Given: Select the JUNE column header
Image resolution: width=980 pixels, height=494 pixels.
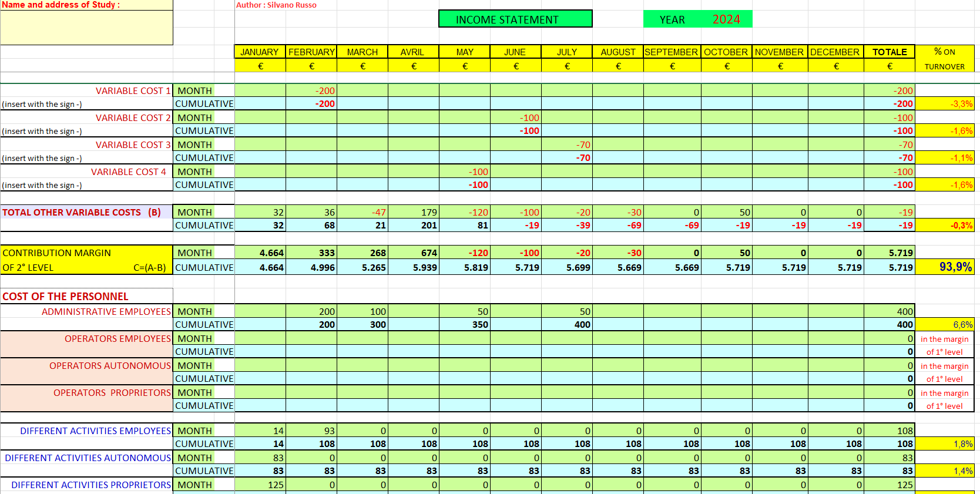Looking at the screenshot, I should click(x=516, y=52).
